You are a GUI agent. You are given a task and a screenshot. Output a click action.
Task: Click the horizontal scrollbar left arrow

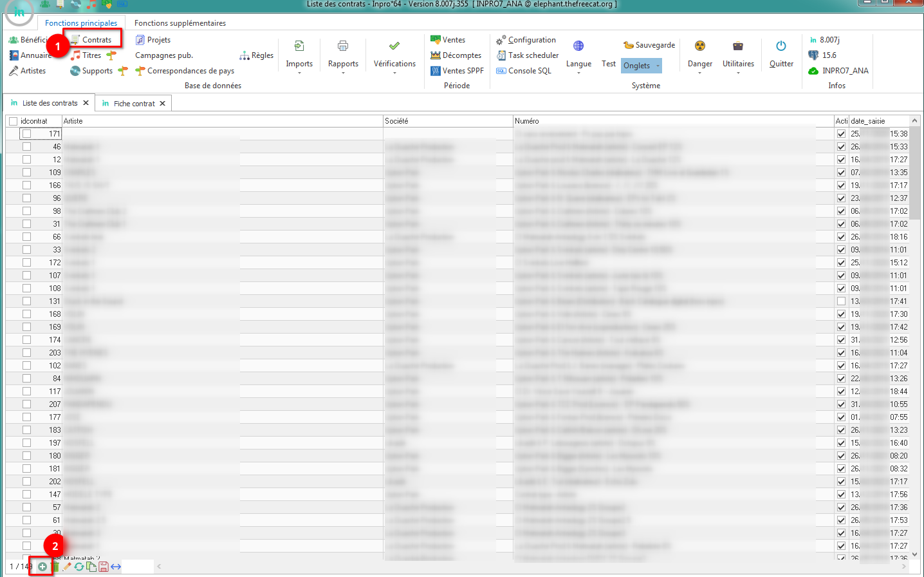(159, 567)
